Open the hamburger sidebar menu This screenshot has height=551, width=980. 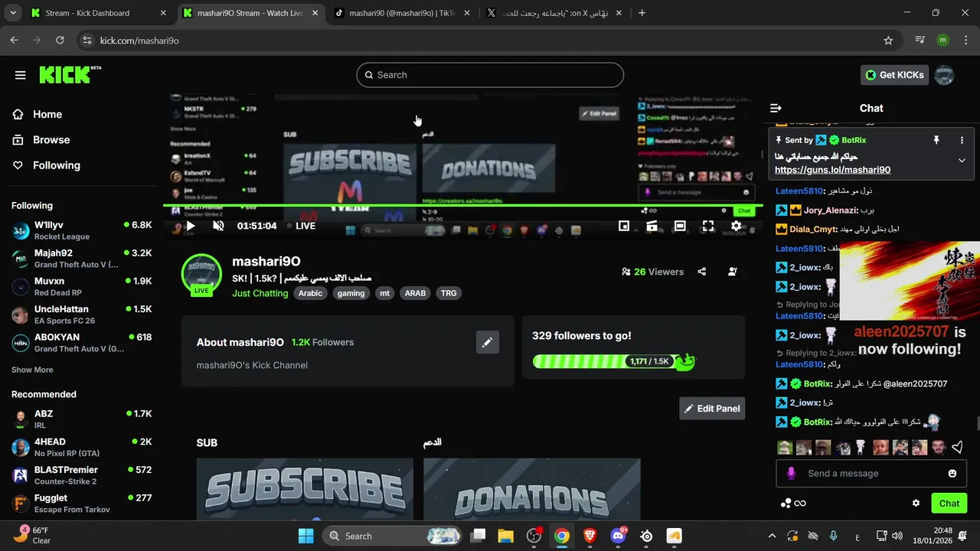pyautogui.click(x=21, y=75)
